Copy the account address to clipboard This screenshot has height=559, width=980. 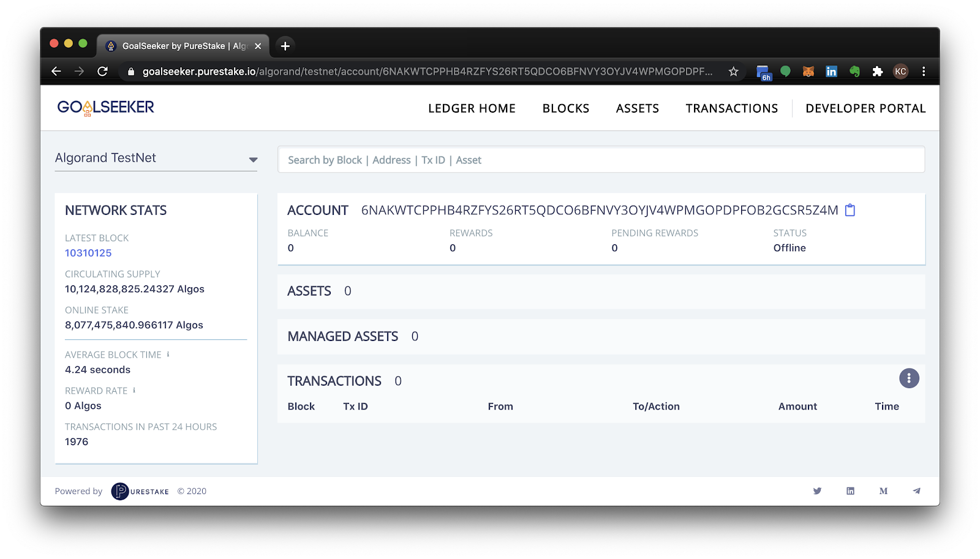pos(850,210)
